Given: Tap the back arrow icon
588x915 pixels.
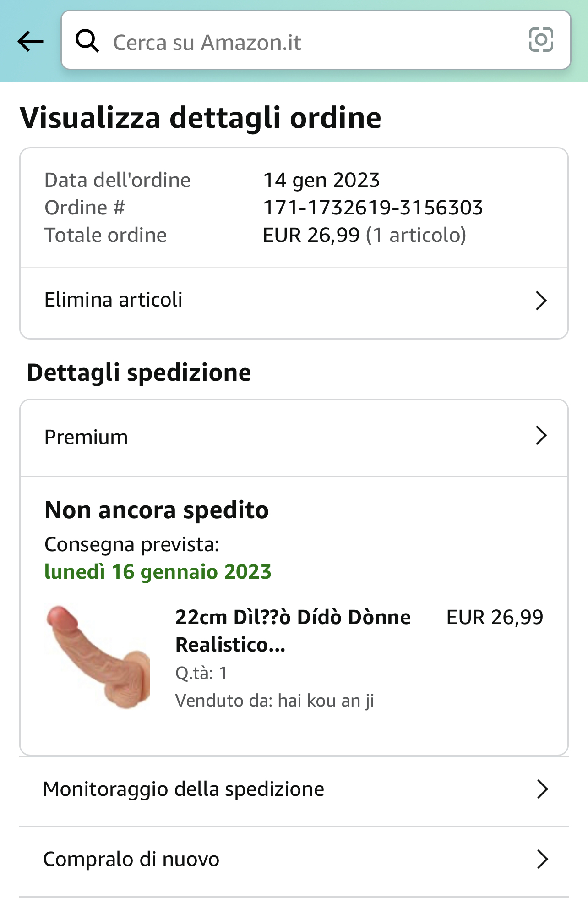Looking at the screenshot, I should 30,42.
